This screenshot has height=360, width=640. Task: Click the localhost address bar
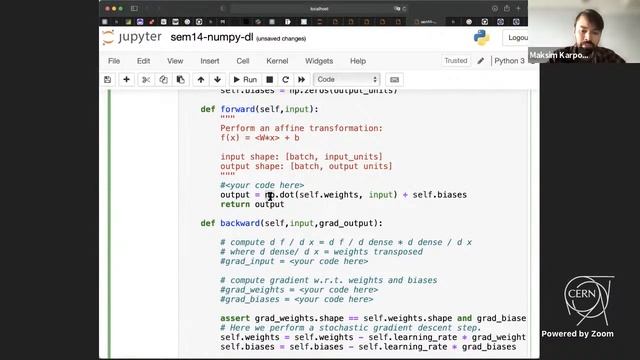click(x=318, y=9)
